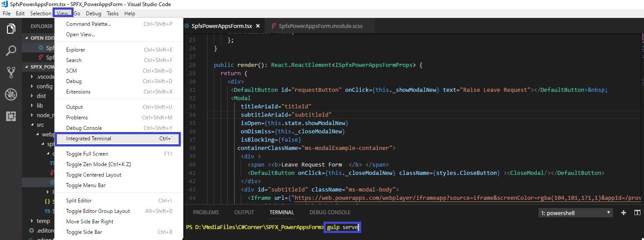This screenshot has width=644, height=240.
Task: Choose Toggle Menu Bar menu item
Action: point(119,185)
